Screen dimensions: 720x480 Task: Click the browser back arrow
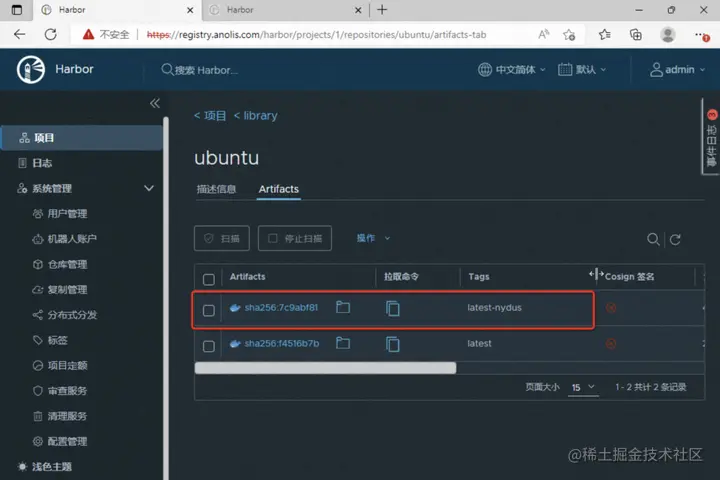tap(19, 34)
